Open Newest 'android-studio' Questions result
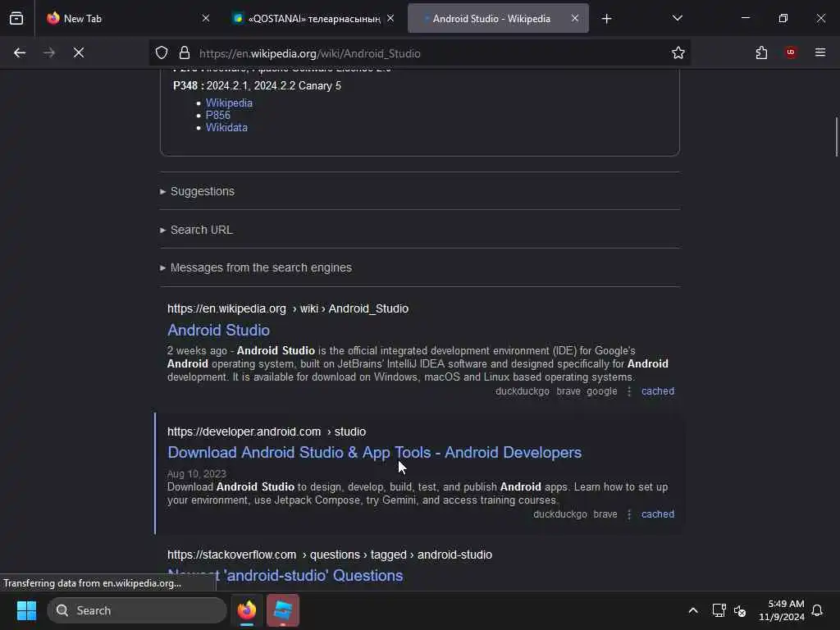Viewport: 840px width, 630px height. pyautogui.click(x=285, y=575)
